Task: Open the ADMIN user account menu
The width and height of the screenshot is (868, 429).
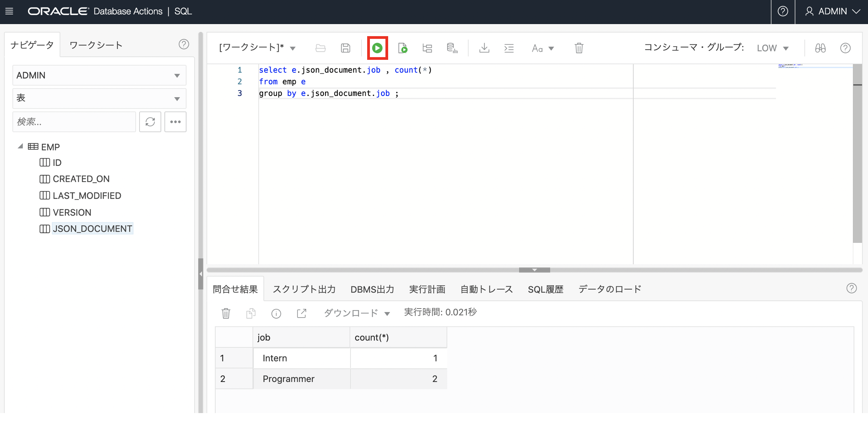Action: pos(832,11)
